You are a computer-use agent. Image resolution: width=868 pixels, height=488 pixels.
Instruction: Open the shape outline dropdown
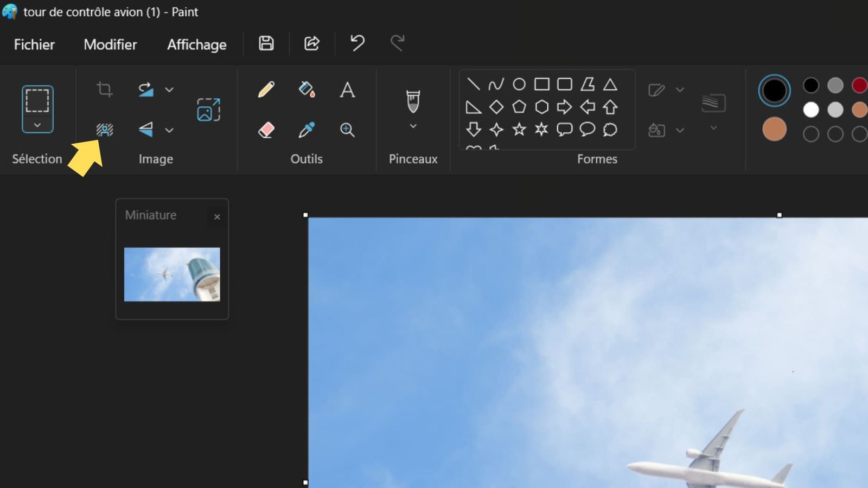coord(680,89)
